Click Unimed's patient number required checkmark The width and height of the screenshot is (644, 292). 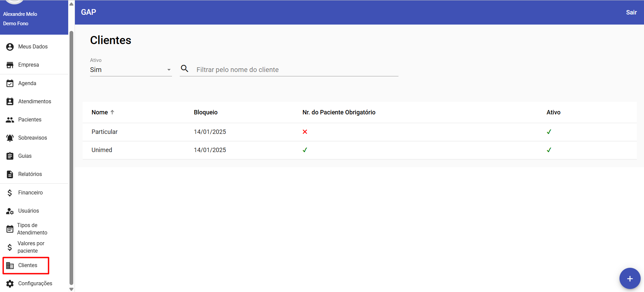[305, 150]
